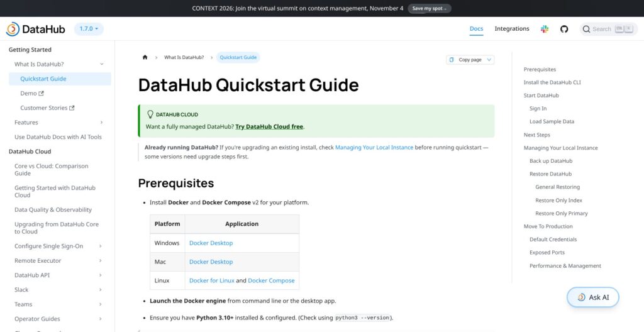
Task: Open Upgrading from DataHub Core to Cloud
Action: (x=57, y=228)
